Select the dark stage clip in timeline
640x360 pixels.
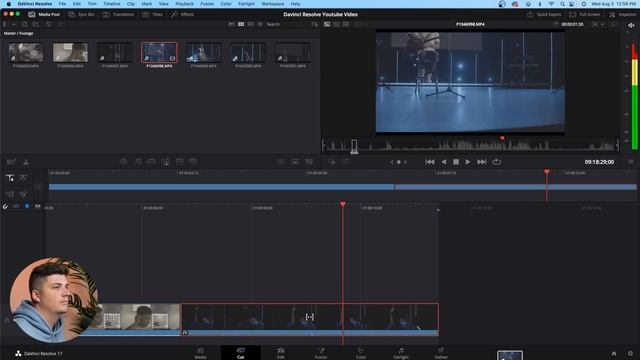[x=310, y=319]
